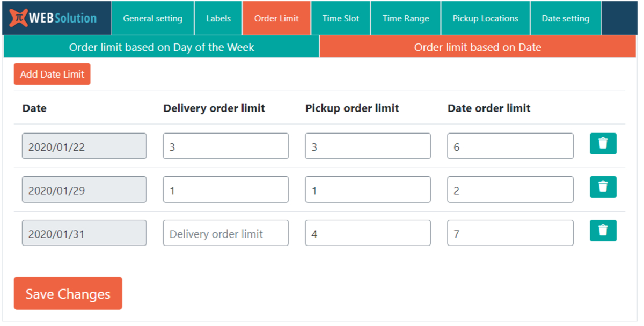This screenshot has height=326, width=644.
Task: Edit pickup order limit for 2020/01/31
Action: [x=368, y=233]
